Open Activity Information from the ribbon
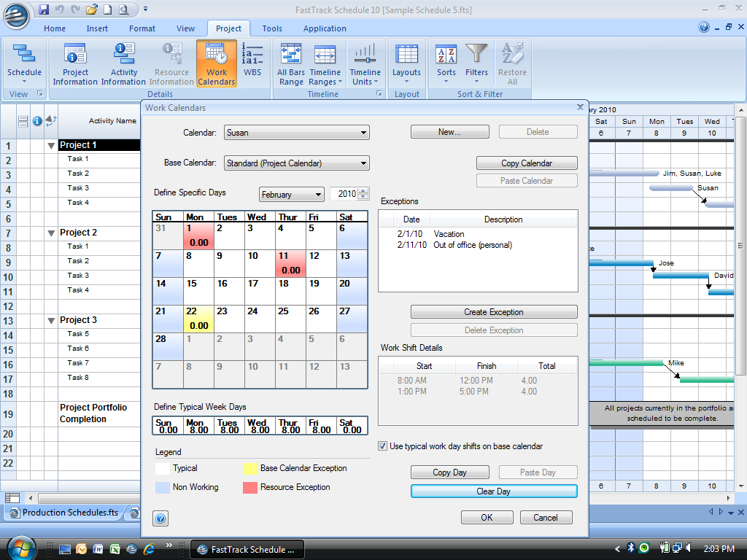 [x=123, y=56]
